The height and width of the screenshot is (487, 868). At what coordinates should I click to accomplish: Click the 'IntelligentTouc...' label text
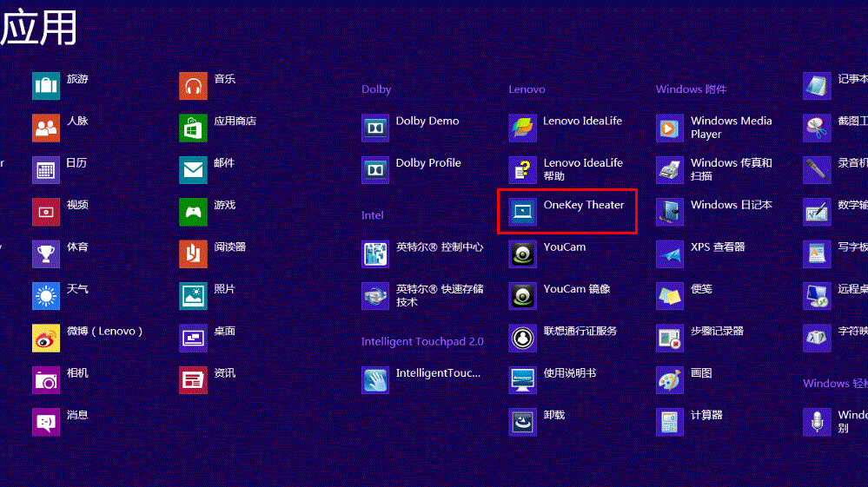[x=439, y=373]
